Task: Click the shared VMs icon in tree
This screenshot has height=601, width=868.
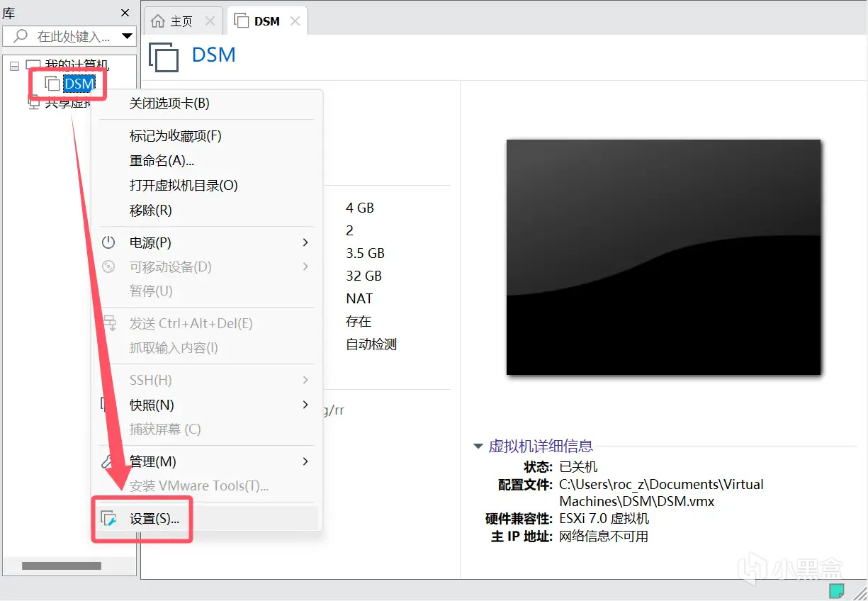Action: click(33, 103)
